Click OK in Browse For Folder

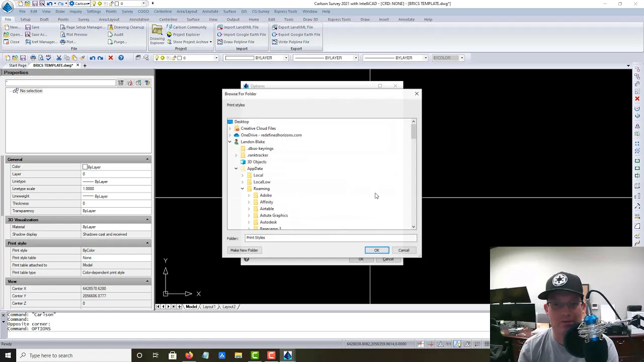coord(376,250)
